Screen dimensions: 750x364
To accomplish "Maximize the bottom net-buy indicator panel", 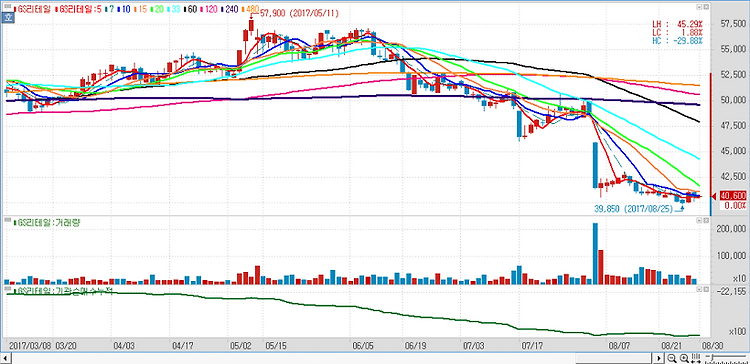I will pyautogui.click(x=706, y=289).
